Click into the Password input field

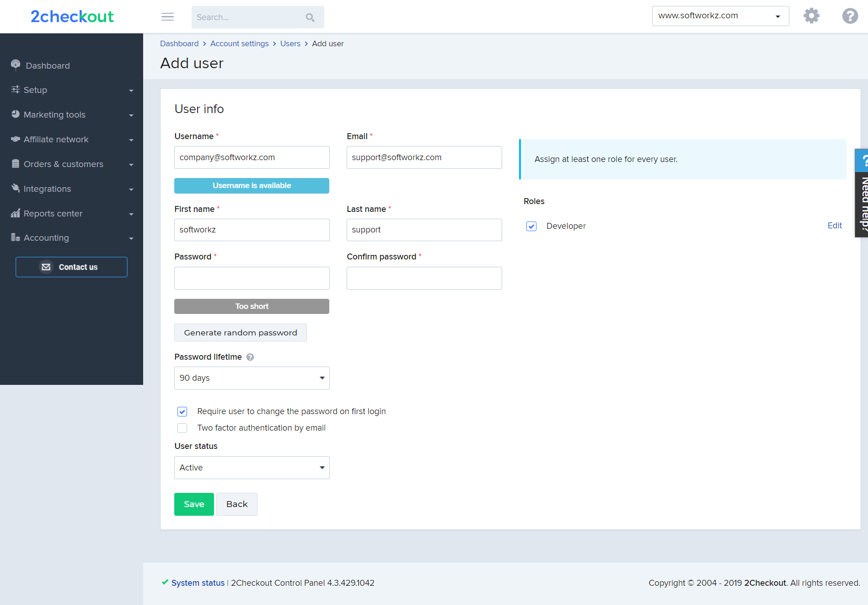point(252,278)
